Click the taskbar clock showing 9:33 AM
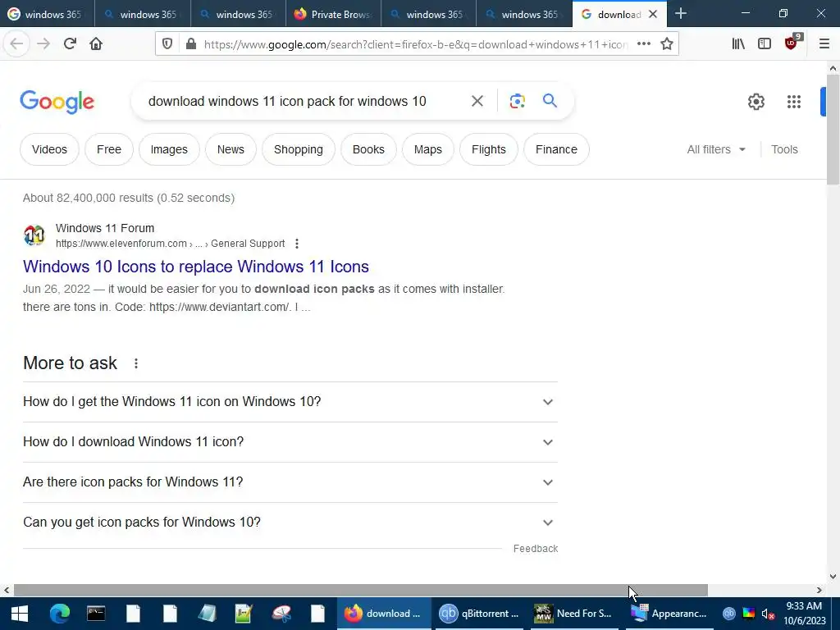840x630 pixels. point(804,614)
